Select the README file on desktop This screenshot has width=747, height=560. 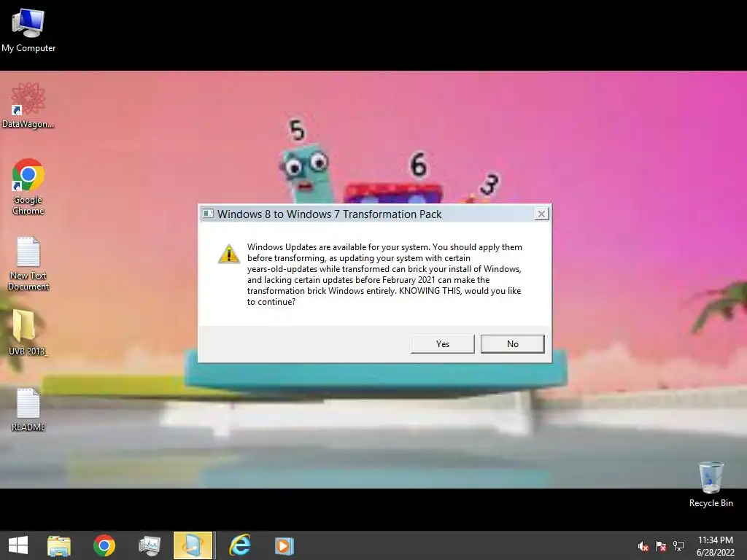click(28, 410)
